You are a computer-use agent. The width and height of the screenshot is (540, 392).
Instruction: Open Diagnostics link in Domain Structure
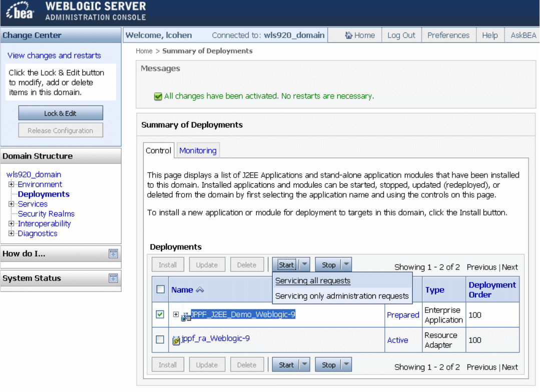point(38,233)
